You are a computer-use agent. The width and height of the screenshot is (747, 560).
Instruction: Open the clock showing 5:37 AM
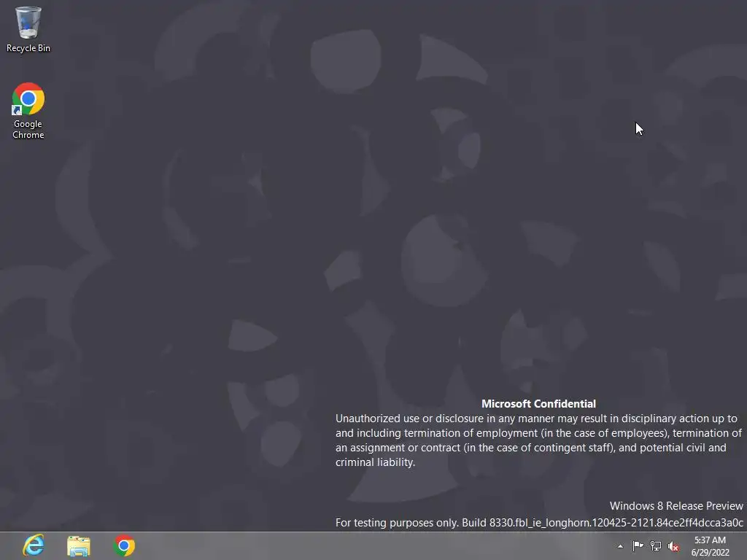[x=710, y=546]
